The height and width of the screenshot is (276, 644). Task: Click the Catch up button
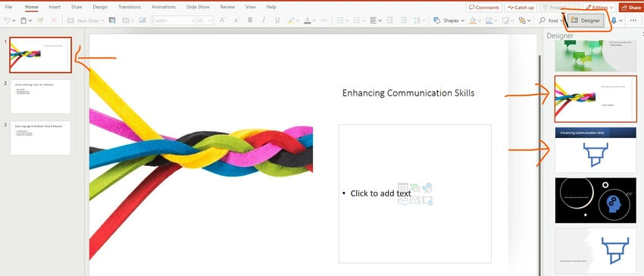[521, 8]
